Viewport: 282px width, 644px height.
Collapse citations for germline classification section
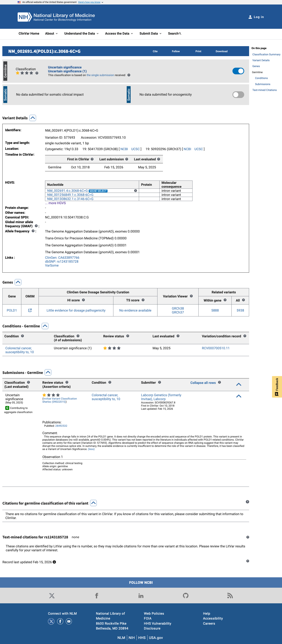[x=93, y=503]
